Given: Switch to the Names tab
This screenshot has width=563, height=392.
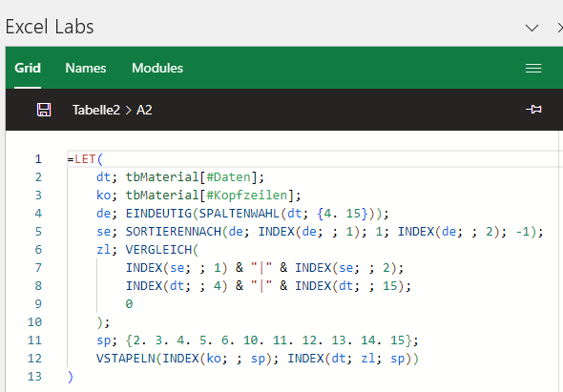Looking at the screenshot, I should 86,68.
